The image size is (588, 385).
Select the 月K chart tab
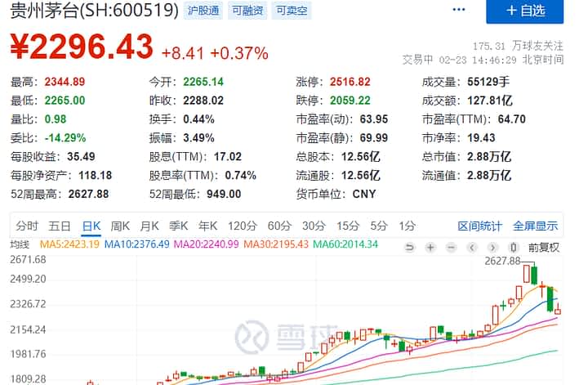point(149,226)
